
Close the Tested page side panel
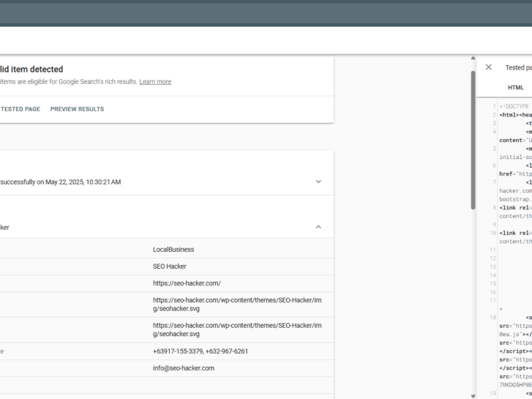[x=489, y=67]
